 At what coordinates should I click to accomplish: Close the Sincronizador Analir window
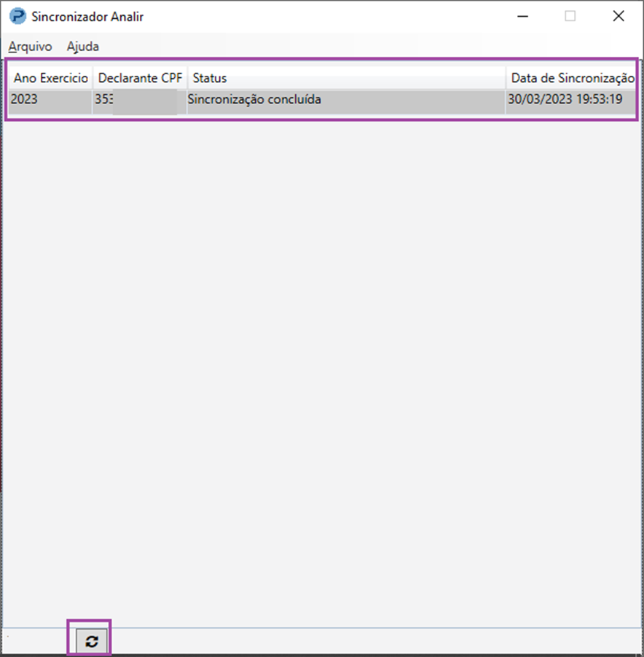(619, 16)
